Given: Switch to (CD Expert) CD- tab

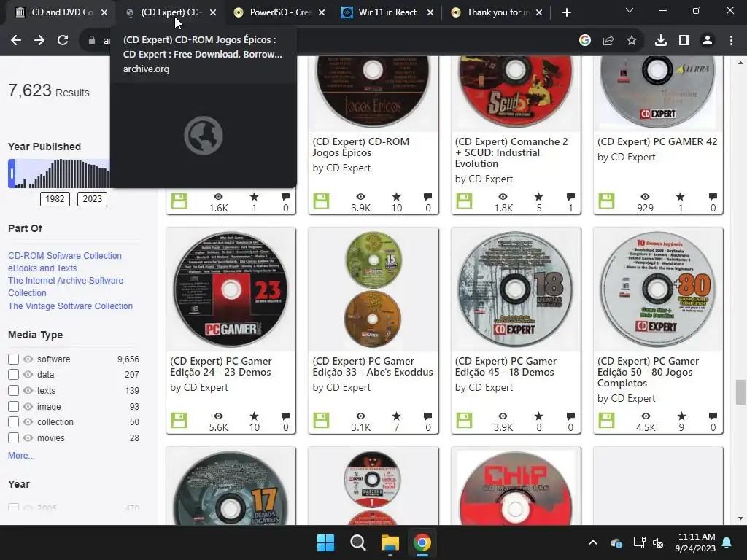Looking at the screenshot, I should (169, 12).
